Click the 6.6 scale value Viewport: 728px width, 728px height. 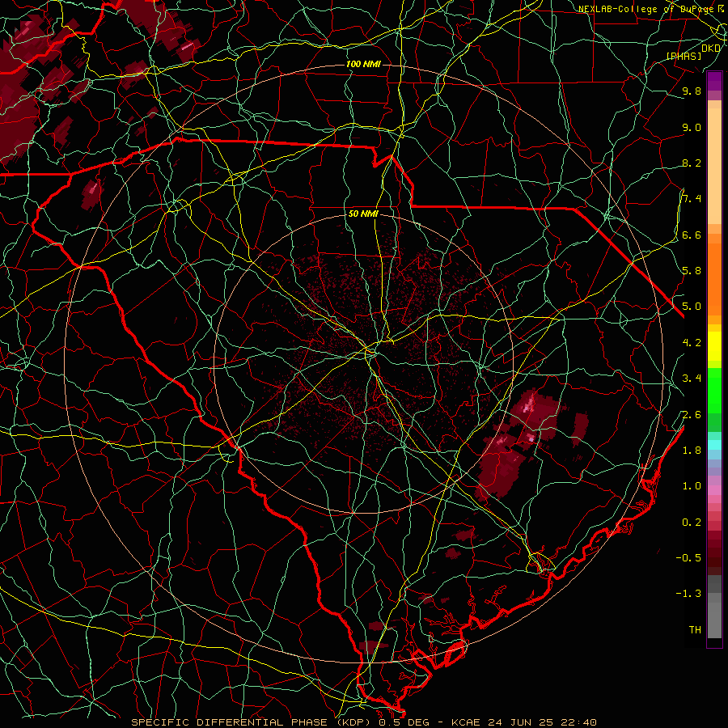692,235
